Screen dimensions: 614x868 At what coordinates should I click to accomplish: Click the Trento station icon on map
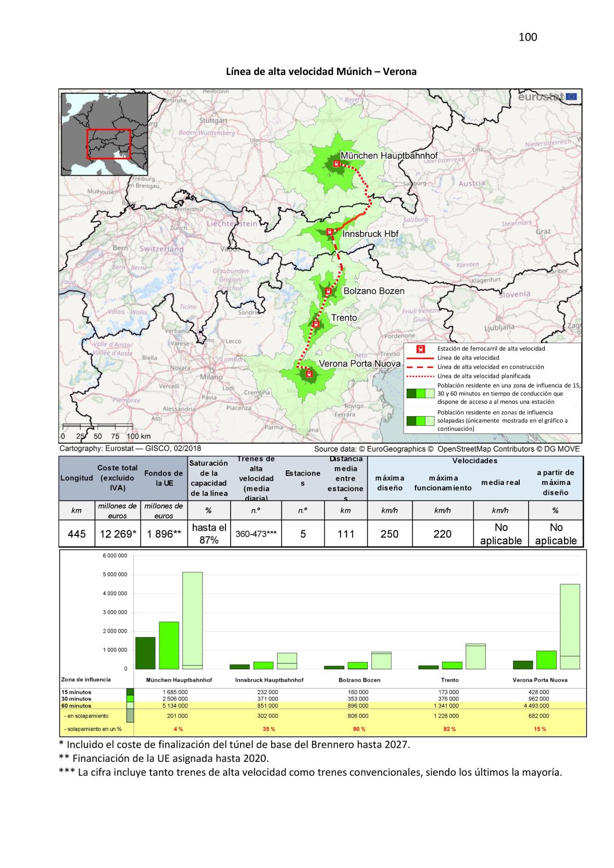click(316, 324)
